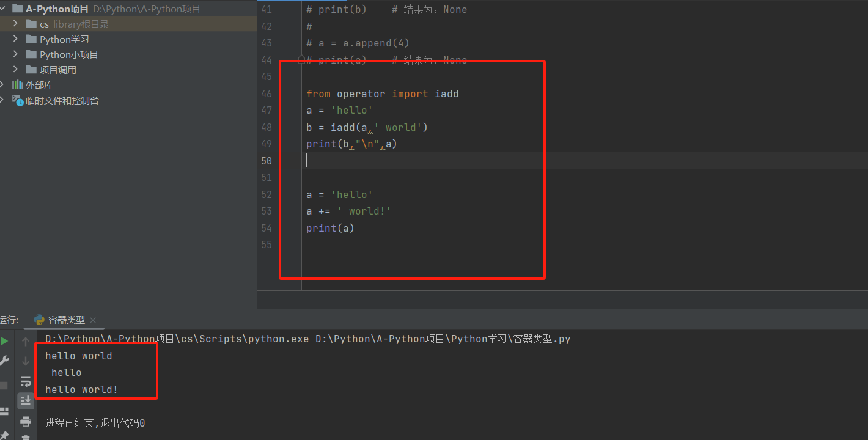The width and height of the screenshot is (868, 440).
Task: Open run configuration wrench settings
Action: 4,361
